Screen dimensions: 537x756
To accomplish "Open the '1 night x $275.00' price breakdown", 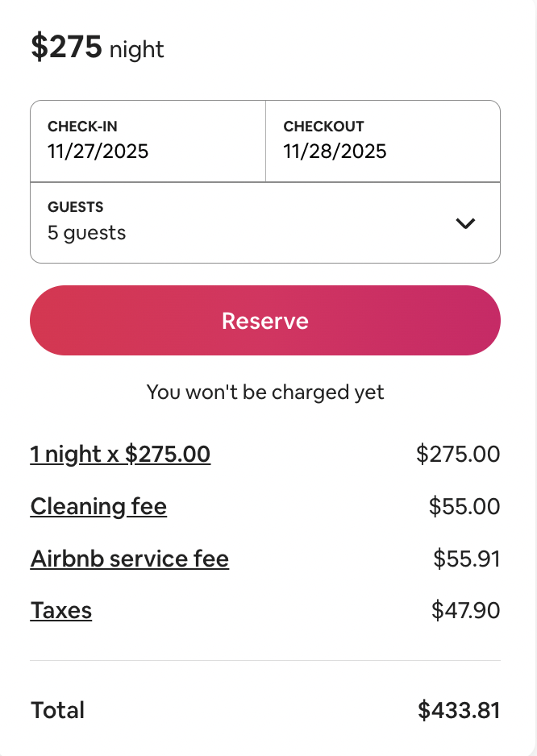I will coord(120,455).
